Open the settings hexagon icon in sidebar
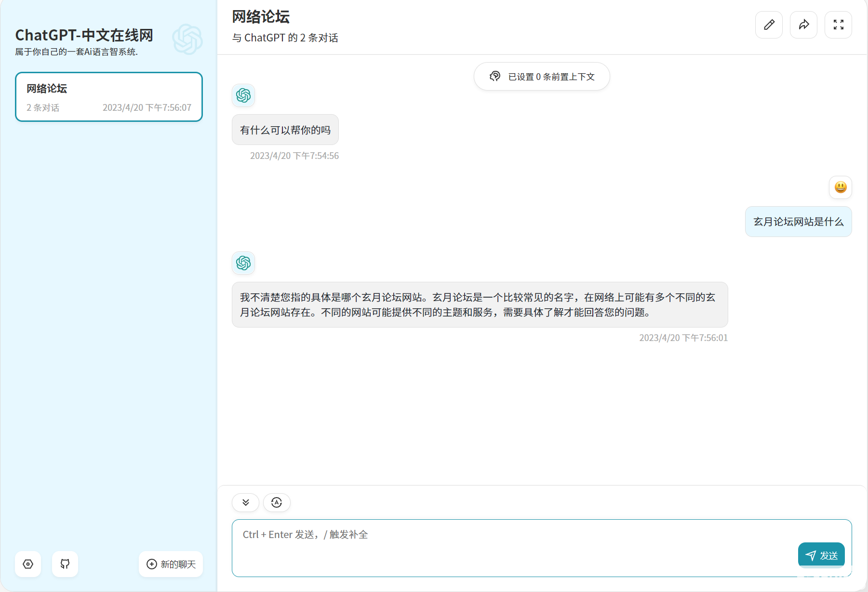Viewport: 868px width, 592px height. [28, 564]
